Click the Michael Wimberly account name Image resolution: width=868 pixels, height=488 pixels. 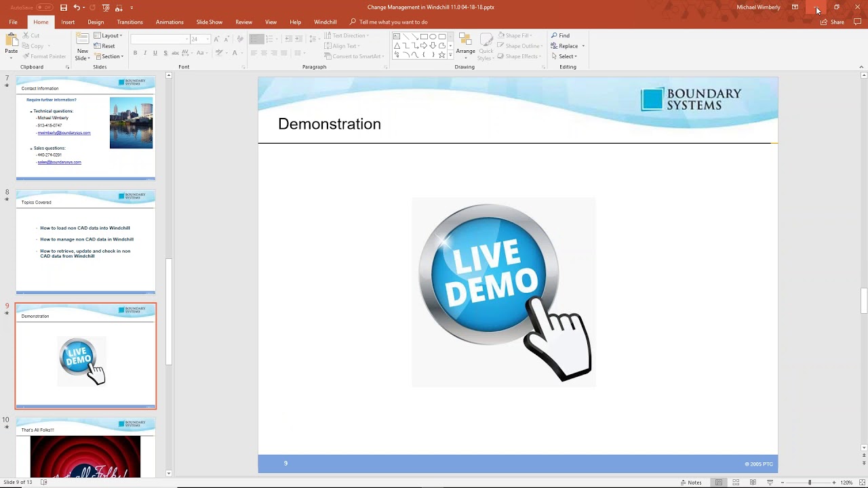coord(758,7)
